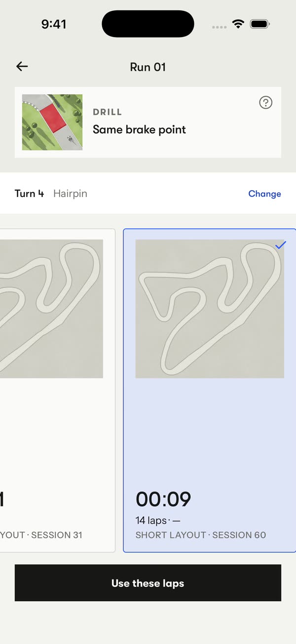The height and width of the screenshot is (644, 296).
Task: Click the Change link for Turn 4
Action: tap(264, 194)
